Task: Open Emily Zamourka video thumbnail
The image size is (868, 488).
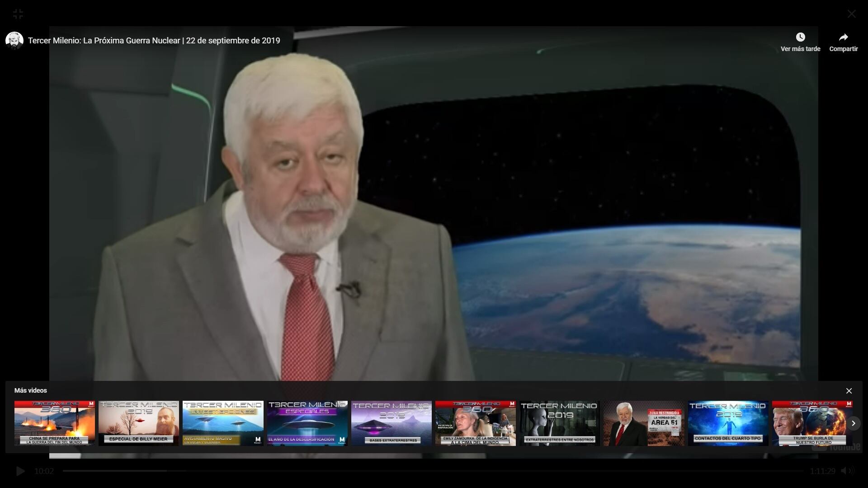Action: click(x=475, y=423)
